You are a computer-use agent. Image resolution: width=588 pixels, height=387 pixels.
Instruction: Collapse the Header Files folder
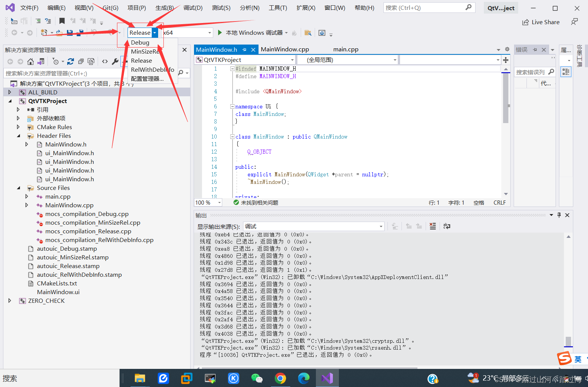[x=18, y=136]
